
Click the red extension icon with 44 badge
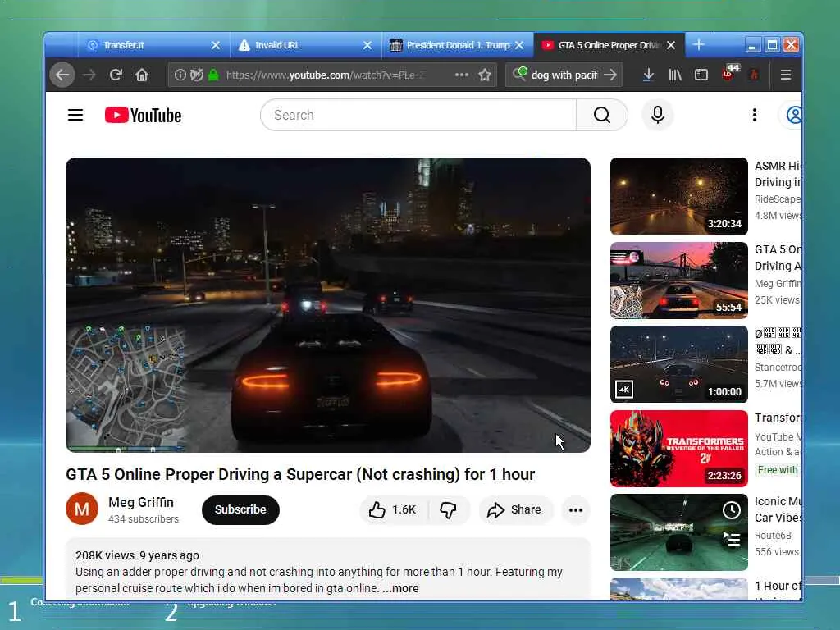[730, 73]
